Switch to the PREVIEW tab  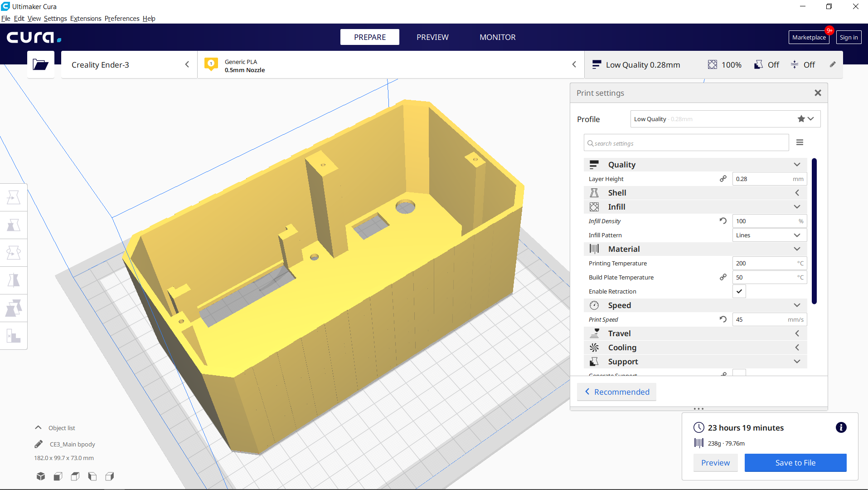432,37
